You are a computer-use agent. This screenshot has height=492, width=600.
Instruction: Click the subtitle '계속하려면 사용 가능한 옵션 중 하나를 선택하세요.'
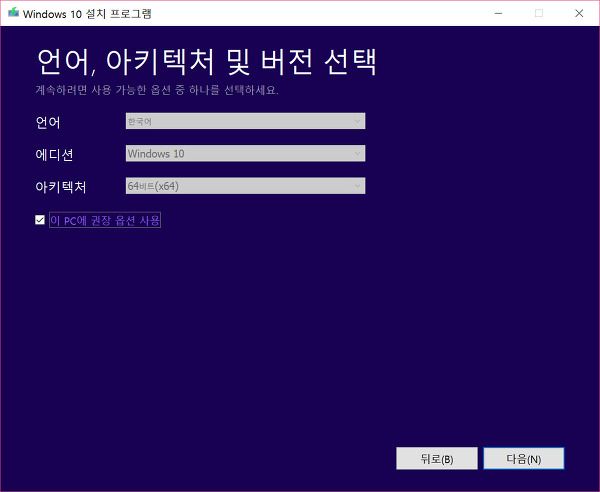[157, 90]
